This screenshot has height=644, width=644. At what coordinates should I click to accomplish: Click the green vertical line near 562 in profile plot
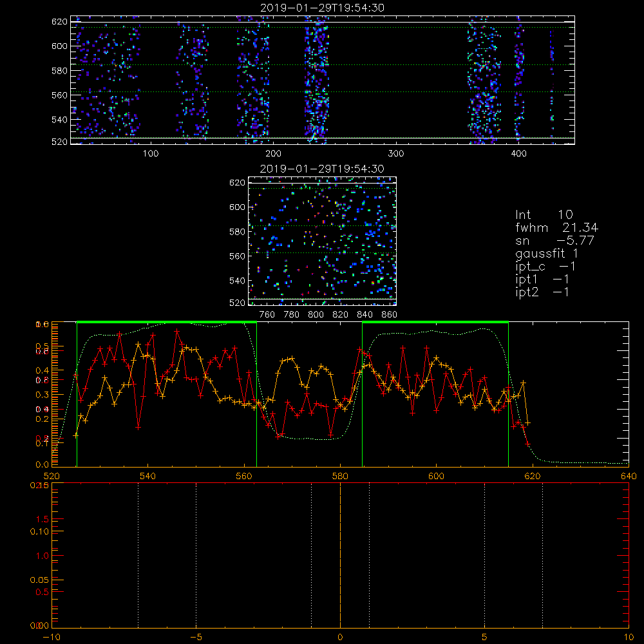click(257, 395)
